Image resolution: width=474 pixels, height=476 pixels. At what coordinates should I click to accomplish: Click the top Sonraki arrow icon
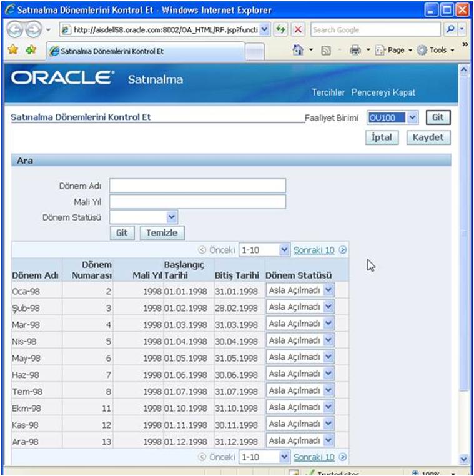(x=343, y=250)
